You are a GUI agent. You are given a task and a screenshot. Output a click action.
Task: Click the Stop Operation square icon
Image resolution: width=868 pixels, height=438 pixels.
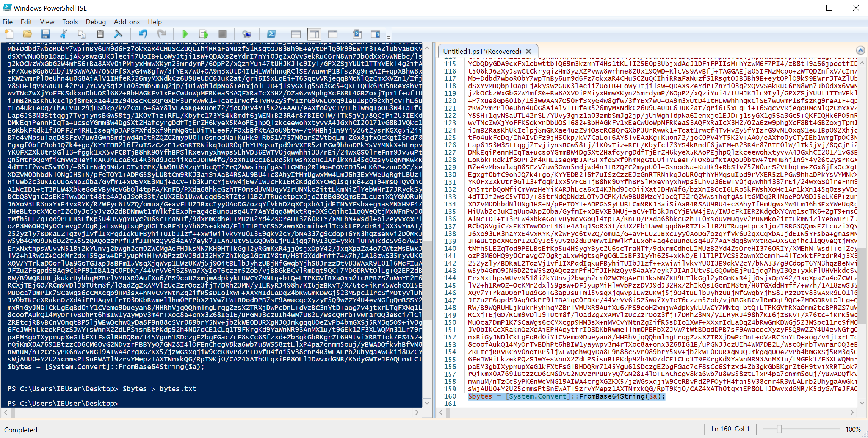(x=222, y=34)
